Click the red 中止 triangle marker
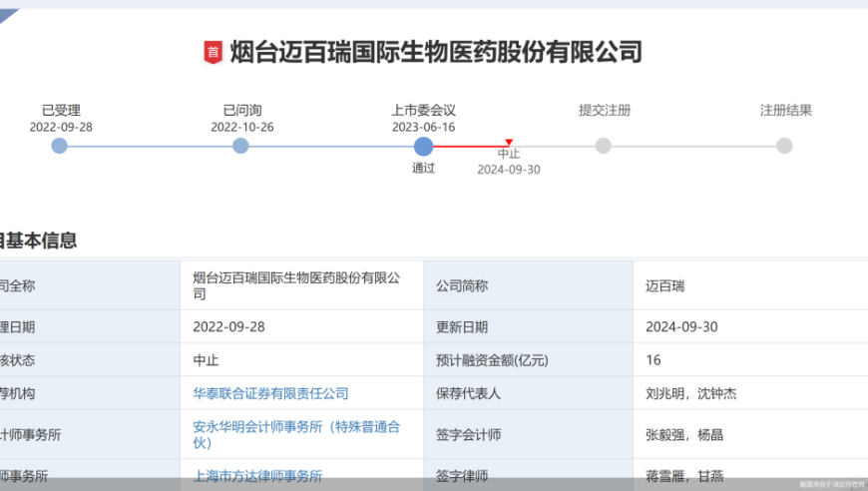Viewport: 868px width, 491px height. (509, 143)
